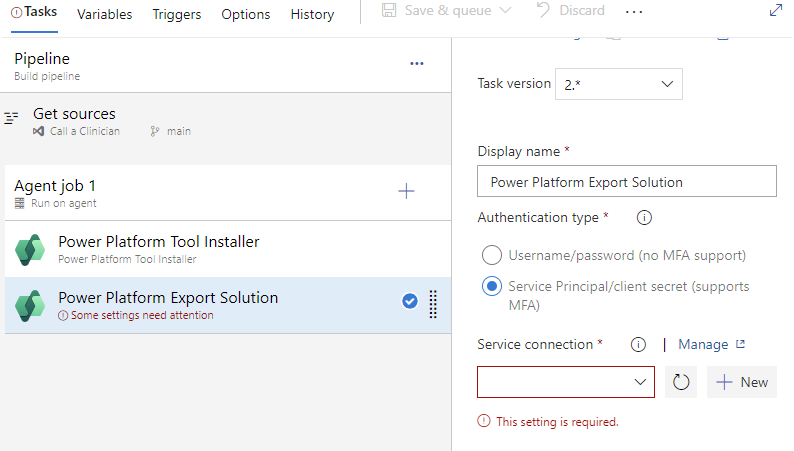This screenshot has height=451, width=794.
Task: Grab the drag handle on Export Solution task
Action: click(x=433, y=304)
